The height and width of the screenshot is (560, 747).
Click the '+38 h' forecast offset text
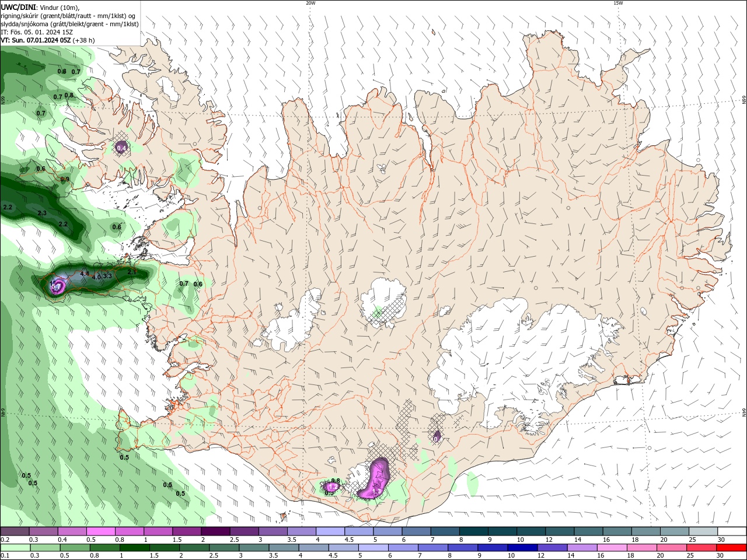pyautogui.click(x=84, y=40)
